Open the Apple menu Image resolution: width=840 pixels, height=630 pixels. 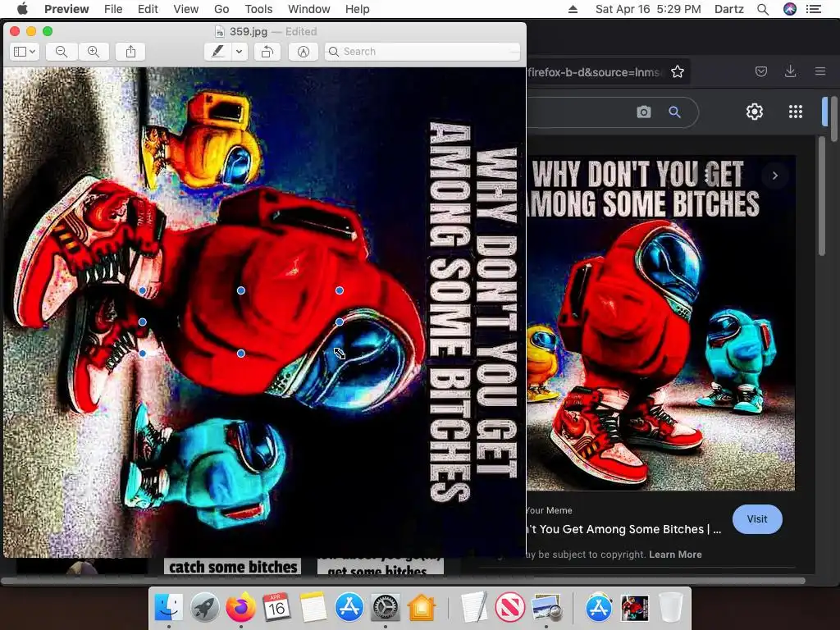(22, 9)
